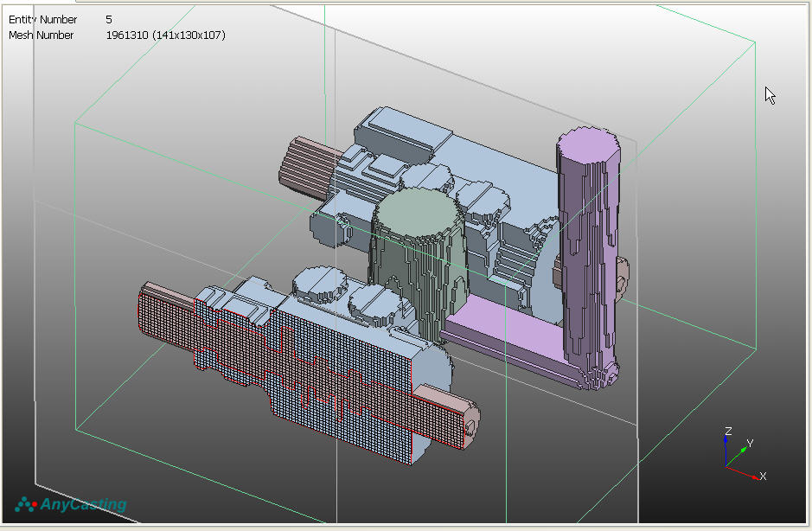Click the "Mesh Number" label text
812x531 pixels.
tap(41, 35)
